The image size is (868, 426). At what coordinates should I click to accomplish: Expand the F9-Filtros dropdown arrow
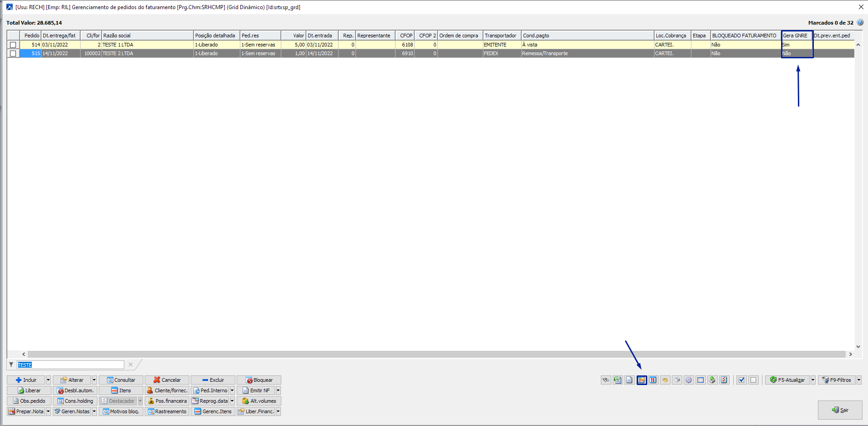(859, 380)
